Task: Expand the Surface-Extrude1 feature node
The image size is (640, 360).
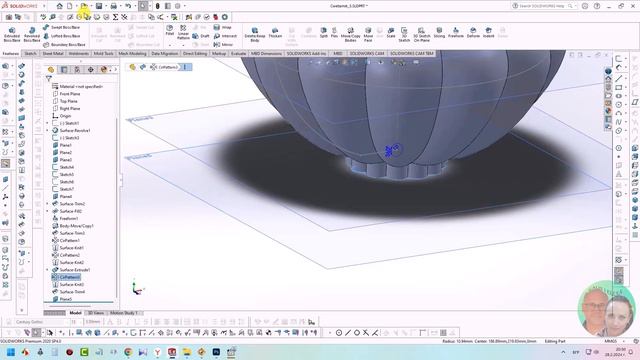Action: click(x=47, y=270)
